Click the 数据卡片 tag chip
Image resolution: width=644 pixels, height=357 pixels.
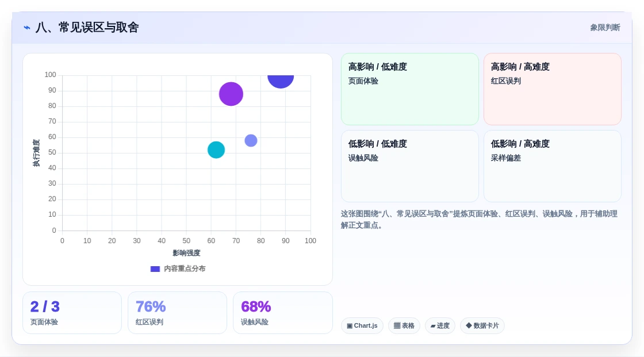482,326
